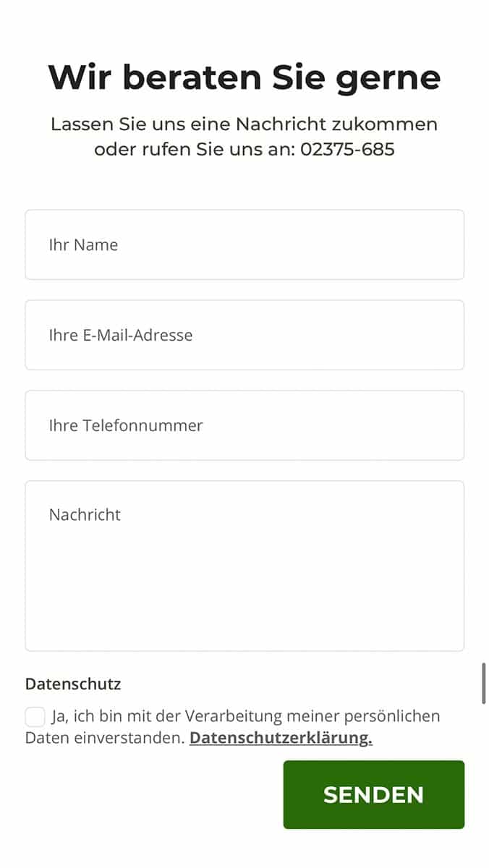Focus the 'Ihre E-Mail-Adresse' field
Viewport: 489px width, 868px height.
click(244, 335)
